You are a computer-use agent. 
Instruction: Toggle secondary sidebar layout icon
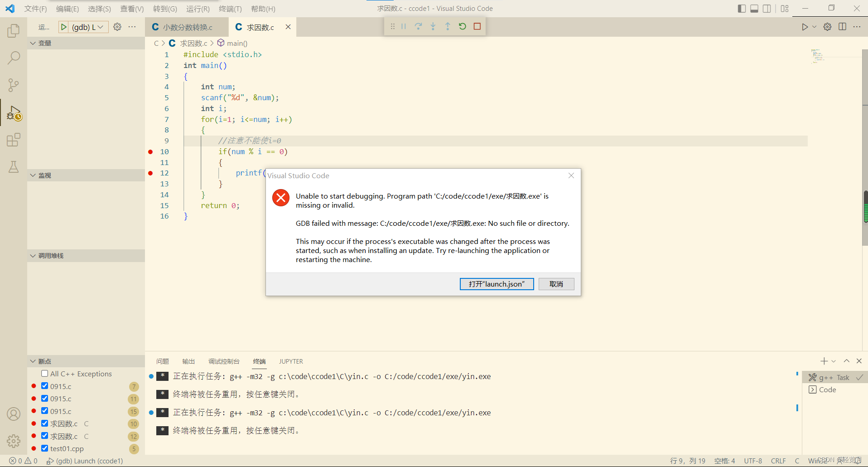pos(767,9)
